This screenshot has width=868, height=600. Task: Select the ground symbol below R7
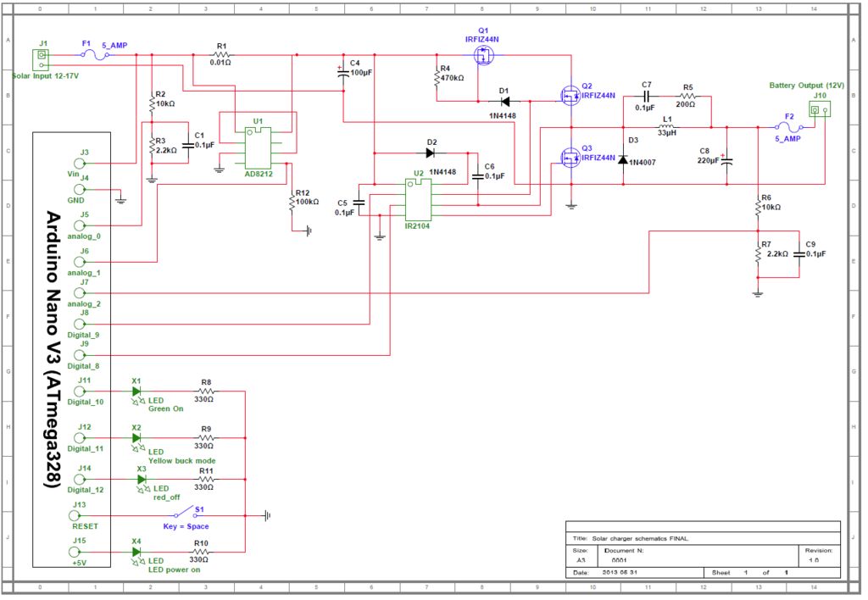pos(757,292)
